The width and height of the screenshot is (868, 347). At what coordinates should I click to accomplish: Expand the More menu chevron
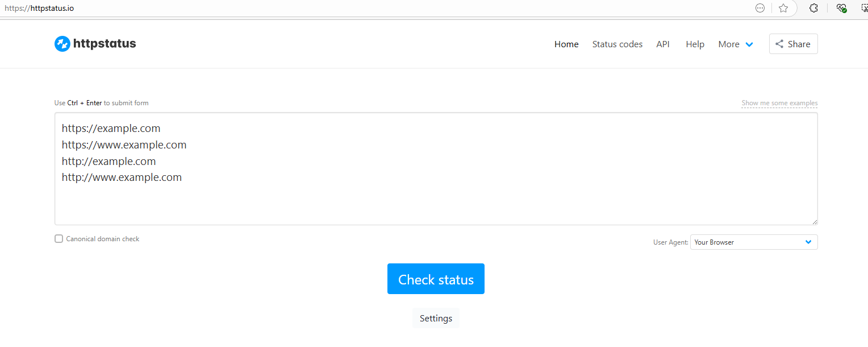(x=749, y=44)
